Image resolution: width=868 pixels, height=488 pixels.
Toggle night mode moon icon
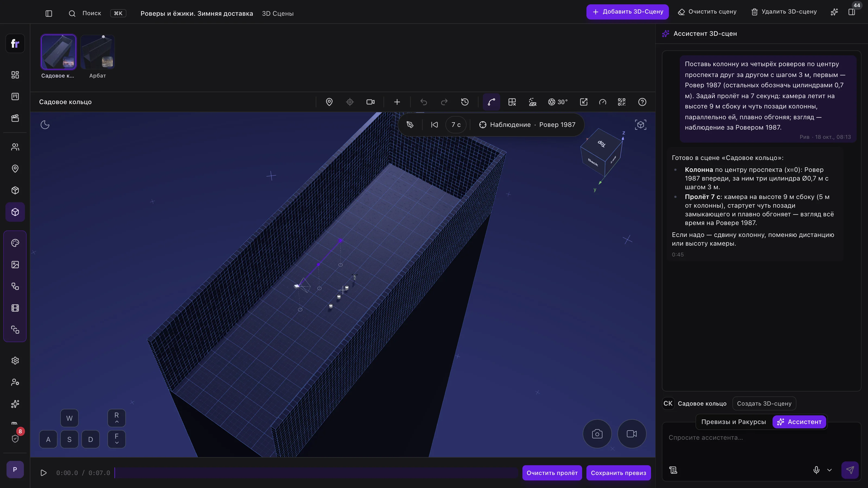tap(45, 125)
